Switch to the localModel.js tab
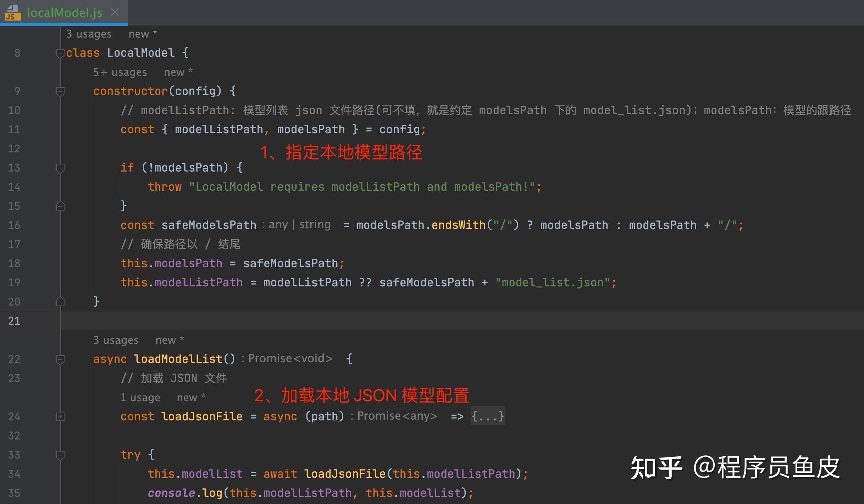This screenshot has height=504, width=864. (64, 13)
